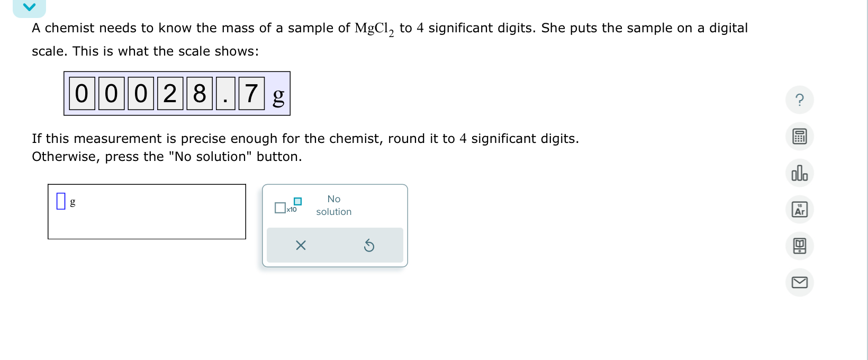Open the data and graphs tool
Viewport: 868px width, 360px height.
799,173
